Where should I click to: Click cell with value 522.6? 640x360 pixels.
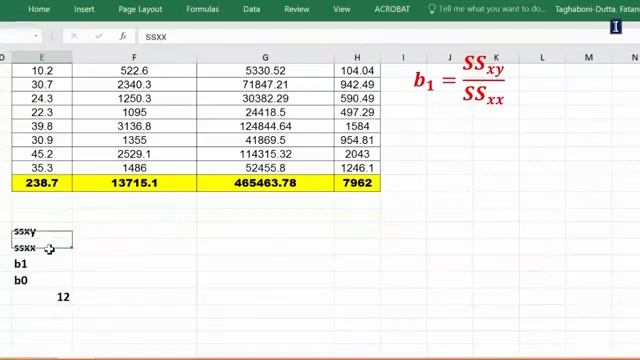[134, 71]
